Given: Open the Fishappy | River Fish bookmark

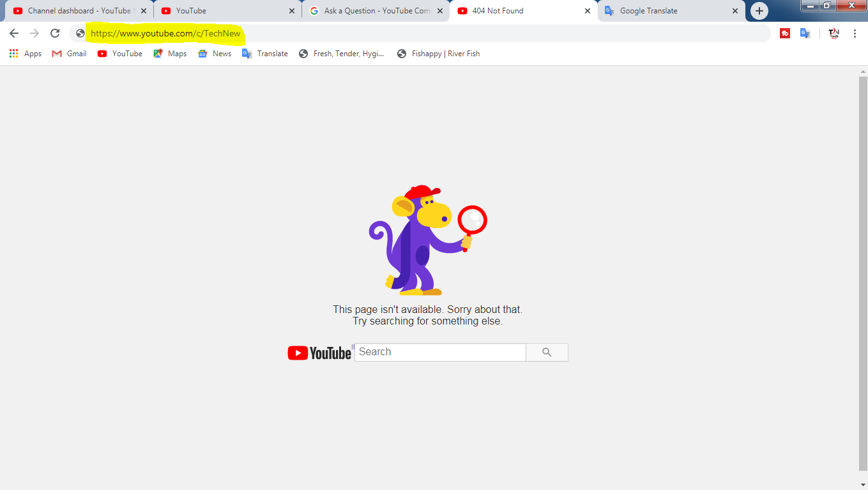Looking at the screenshot, I should (438, 54).
